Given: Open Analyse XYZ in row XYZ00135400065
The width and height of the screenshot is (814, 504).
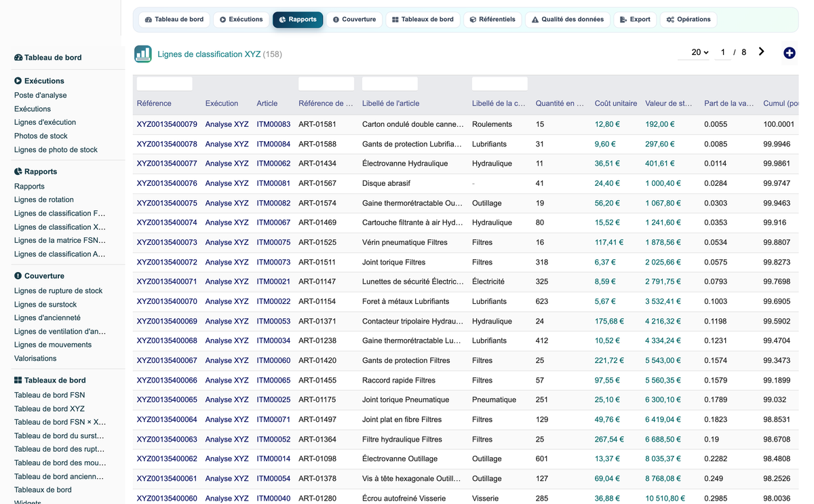Looking at the screenshot, I should click(x=227, y=400).
